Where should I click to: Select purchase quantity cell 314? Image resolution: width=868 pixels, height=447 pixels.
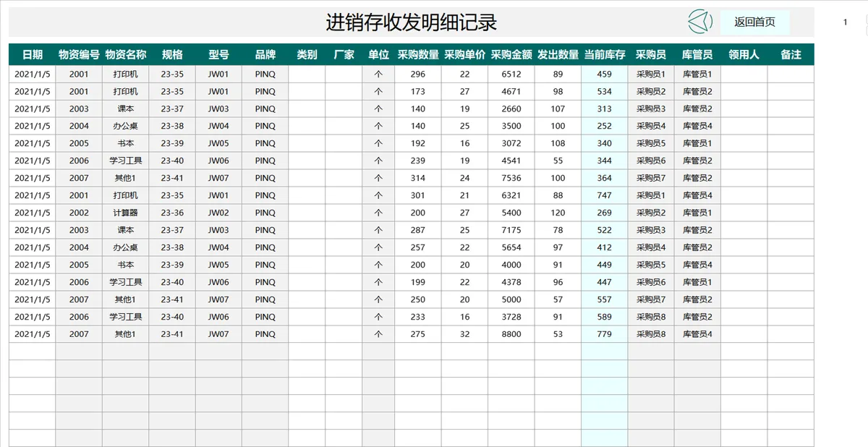(x=418, y=178)
